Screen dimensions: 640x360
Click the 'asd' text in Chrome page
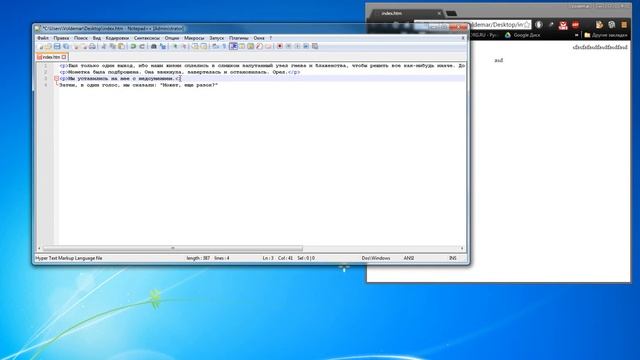499,60
